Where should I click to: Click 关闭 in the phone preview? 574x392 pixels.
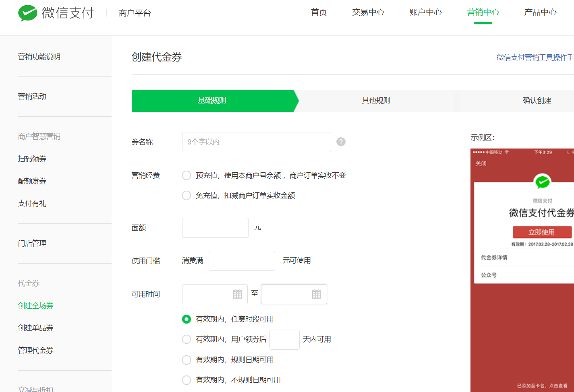pos(481,163)
